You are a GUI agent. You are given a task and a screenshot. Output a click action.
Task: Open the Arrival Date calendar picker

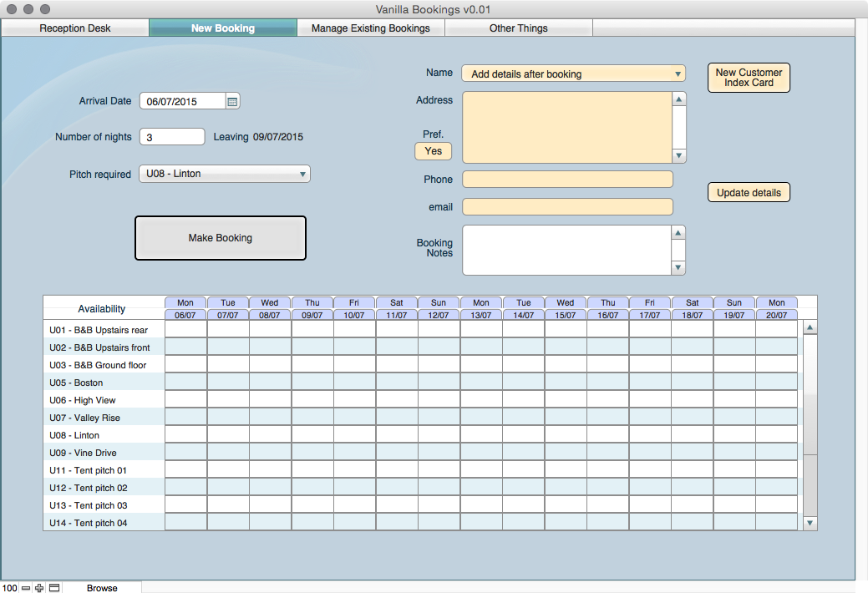click(x=233, y=102)
